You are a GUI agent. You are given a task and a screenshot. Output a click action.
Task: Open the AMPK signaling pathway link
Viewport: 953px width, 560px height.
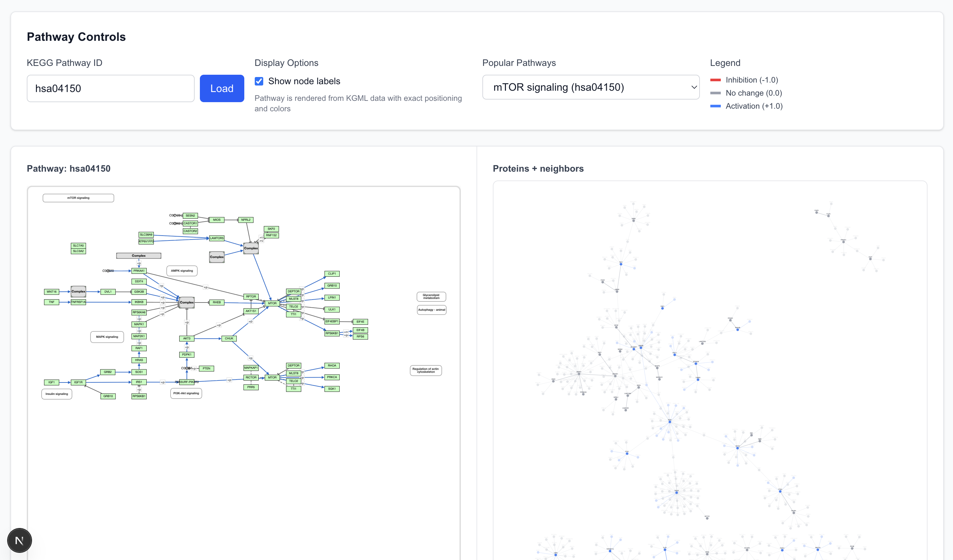click(x=182, y=271)
